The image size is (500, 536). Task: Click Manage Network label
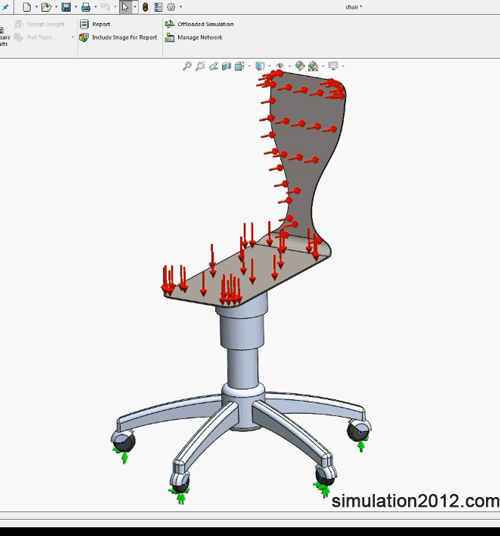tap(200, 38)
